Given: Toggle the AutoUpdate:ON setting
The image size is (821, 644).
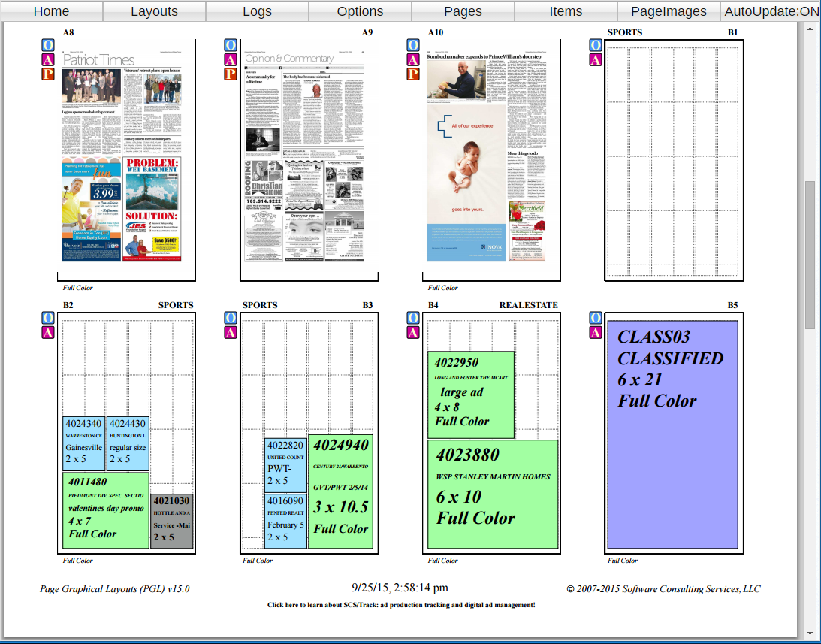Looking at the screenshot, I should pyautogui.click(x=771, y=11).
